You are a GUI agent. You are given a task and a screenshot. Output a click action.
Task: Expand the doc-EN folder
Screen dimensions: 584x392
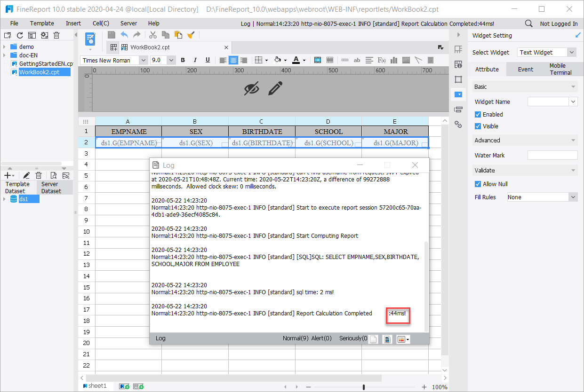(x=4, y=55)
